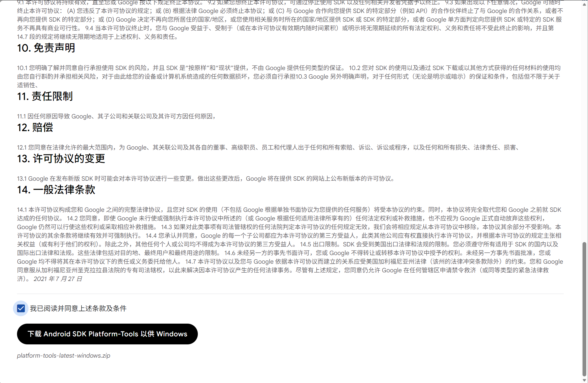Click the clause 11.1 sentence text
Screen dimensions: 588x383
click(116, 116)
